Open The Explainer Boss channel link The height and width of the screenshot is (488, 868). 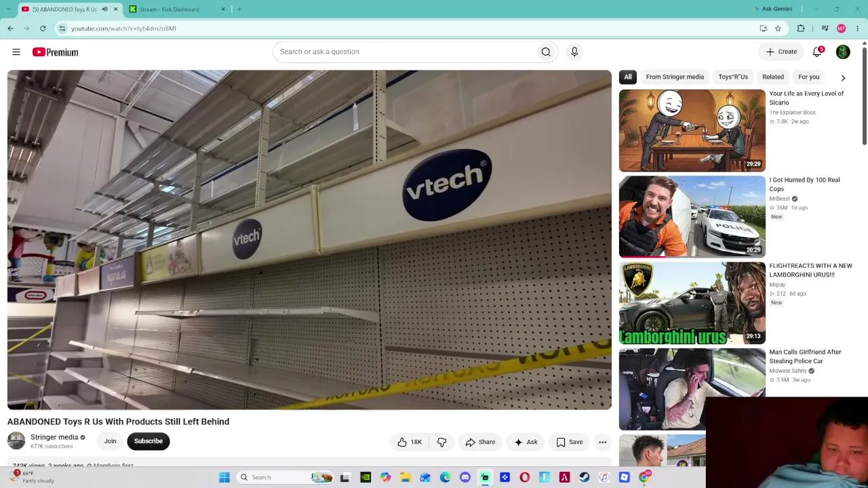tap(792, 113)
